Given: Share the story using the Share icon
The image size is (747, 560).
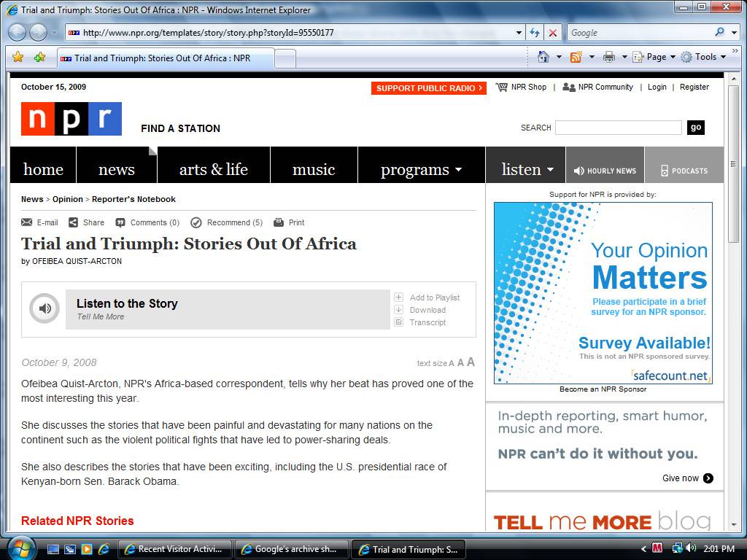Looking at the screenshot, I should tap(73, 222).
